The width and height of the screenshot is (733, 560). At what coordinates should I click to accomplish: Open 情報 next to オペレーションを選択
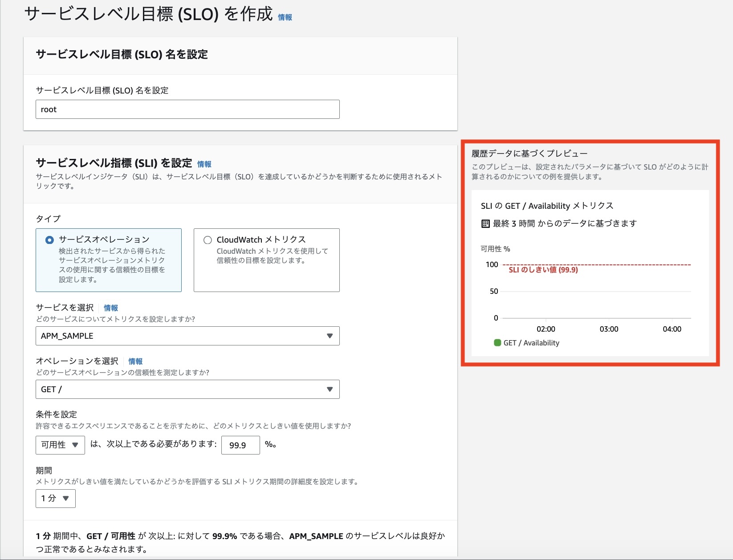[136, 361]
